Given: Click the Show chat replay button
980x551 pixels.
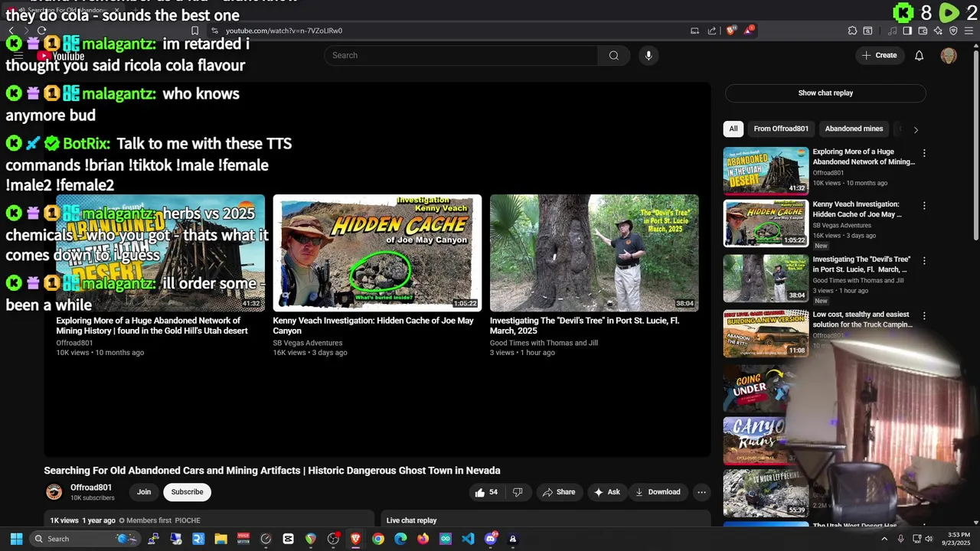Looking at the screenshot, I should pyautogui.click(x=825, y=93).
